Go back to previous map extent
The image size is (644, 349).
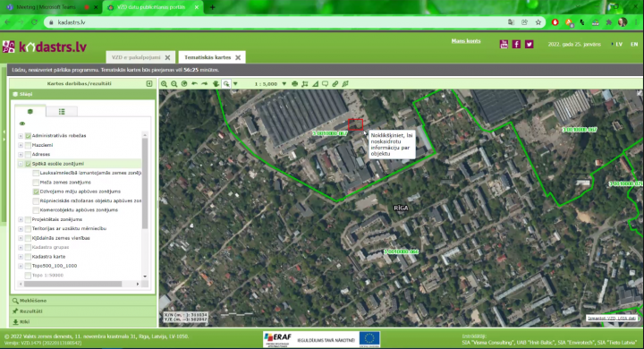click(x=195, y=84)
